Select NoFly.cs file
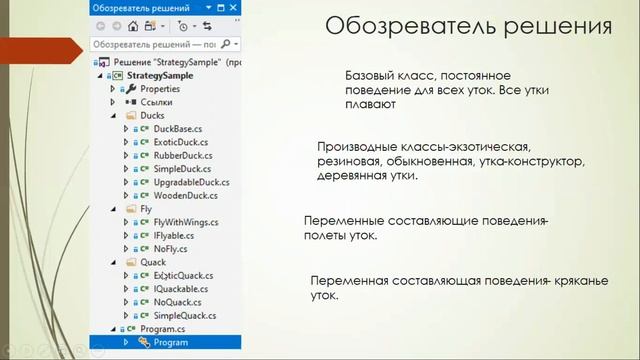The width and height of the screenshot is (640, 360). [x=171, y=249]
